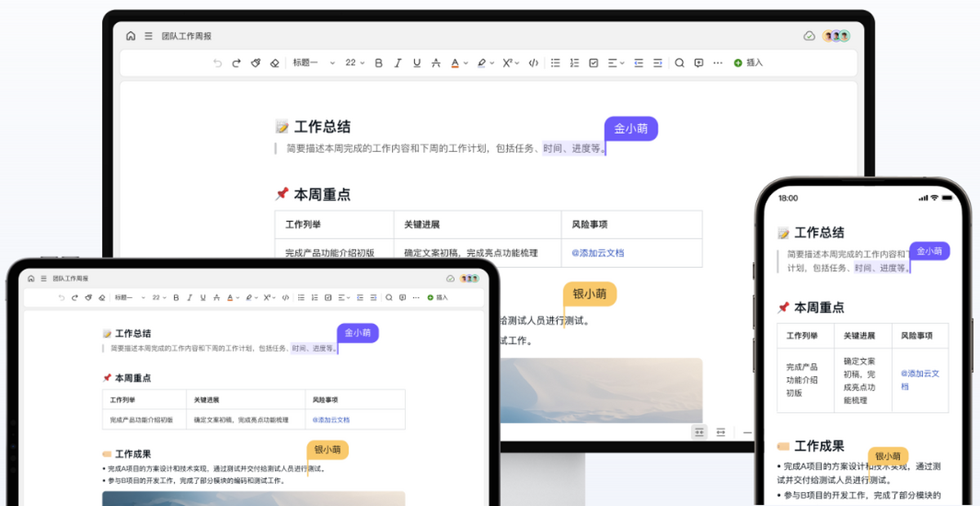The image size is (980, 506).
Task: Open the more options ellipsis on the desktop monitor
Action: (718, 63)
